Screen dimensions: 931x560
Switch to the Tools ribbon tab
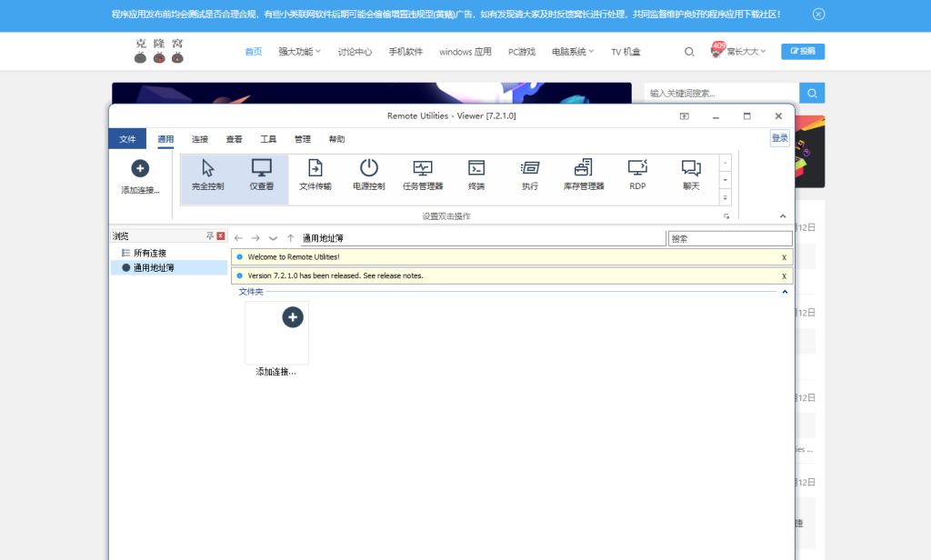(x=268, y=139)
